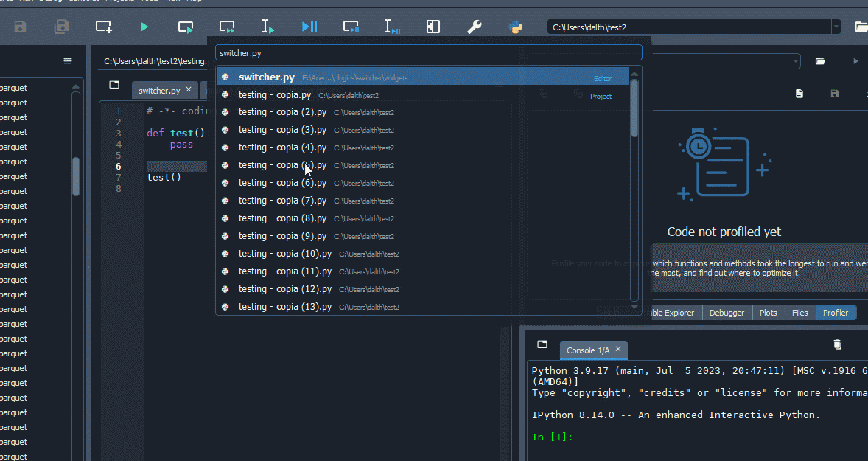
Task: Run selection or current line
Action: [x=267, y=26]
